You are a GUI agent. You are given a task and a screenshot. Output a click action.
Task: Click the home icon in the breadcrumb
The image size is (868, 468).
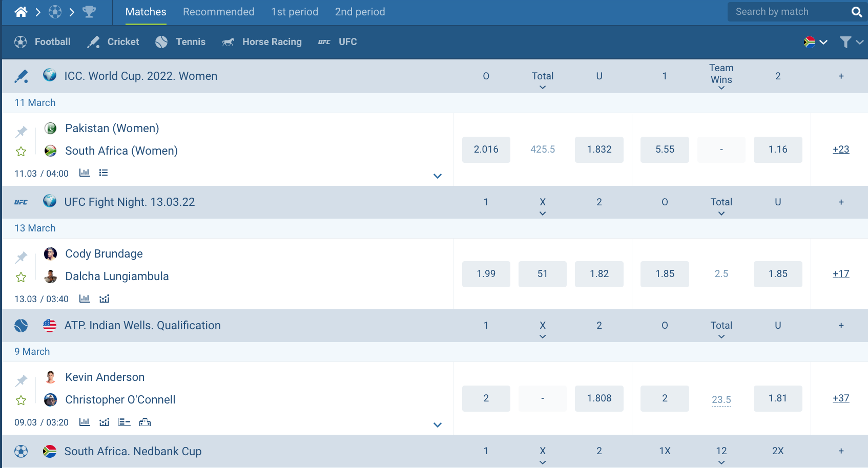(20, 11)
